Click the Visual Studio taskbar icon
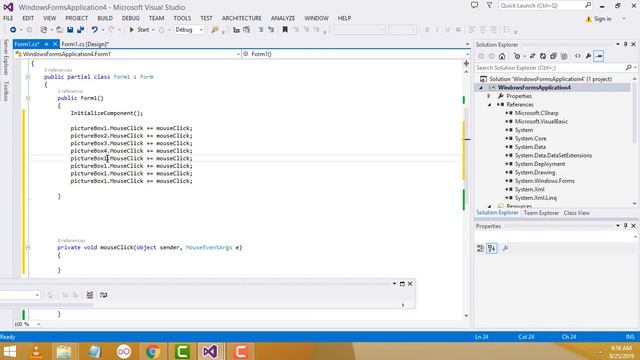Image resolution: width=640 pixels, height=360 pixels. [x=210, y=351]
